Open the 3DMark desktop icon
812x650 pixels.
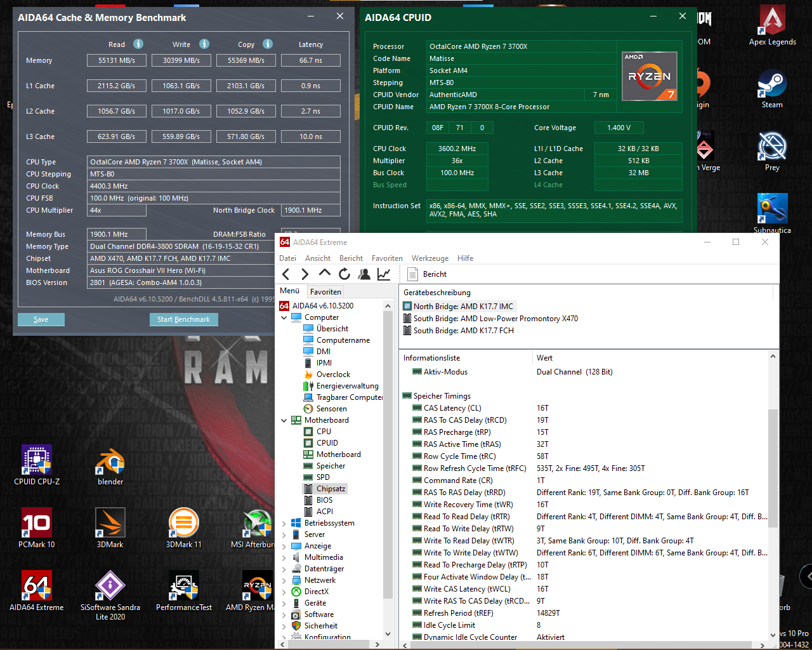pyautogui.click(x=110, y=528)
